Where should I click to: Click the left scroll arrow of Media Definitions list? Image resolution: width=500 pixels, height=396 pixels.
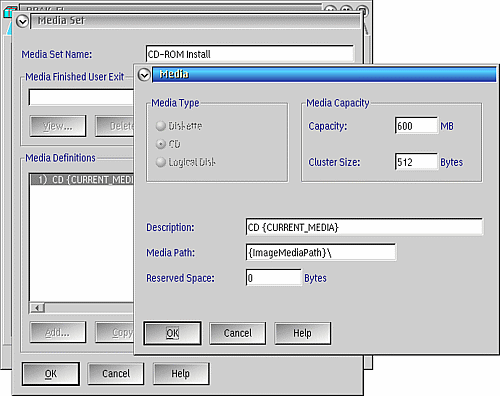pos(37,308)
